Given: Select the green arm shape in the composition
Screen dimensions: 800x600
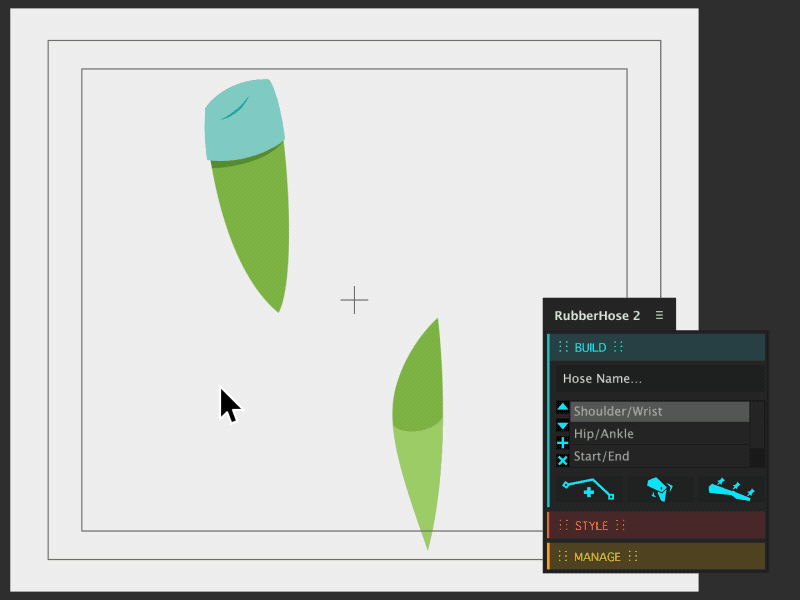Looking at the screenshot, I should 255,220.
